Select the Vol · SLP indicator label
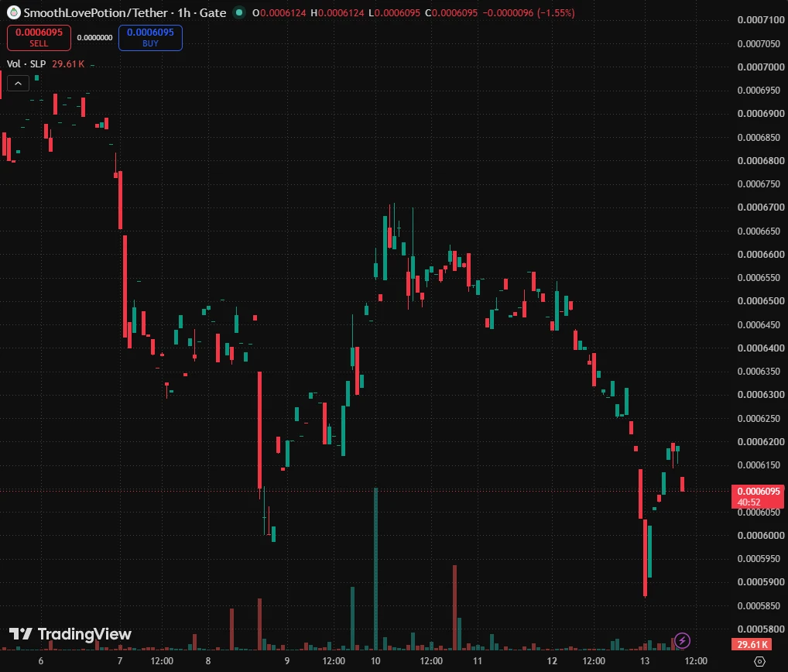This screenshot has width=788, height=672. [x=26, y=63]
